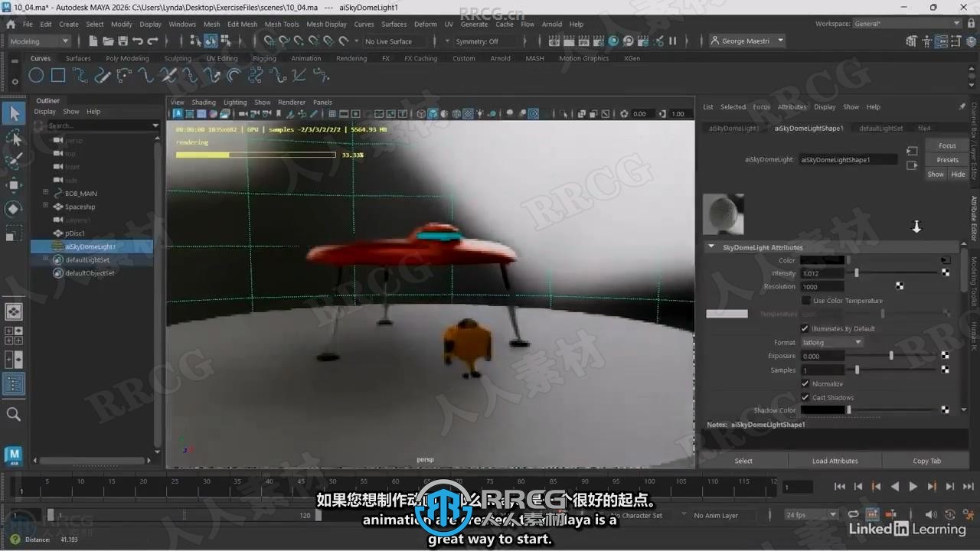Open the 24 fps frame rate dropdown
980x551 pixels.
click(x=811, y=515)
